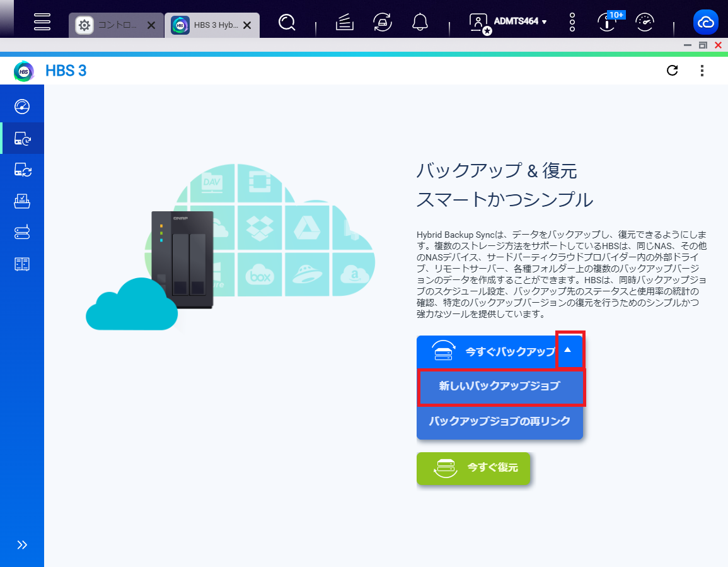The width and height of the screenshot is (728, 567).
Task: Open the Services book sidebar icon
Action: 22,264
